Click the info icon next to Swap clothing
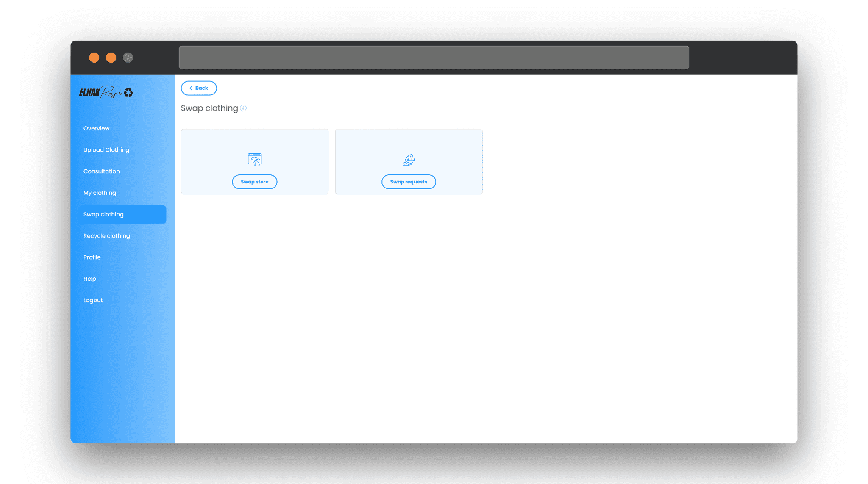This screenshot has width=868, height=484. pyautogui.click(x=243, y=108)
